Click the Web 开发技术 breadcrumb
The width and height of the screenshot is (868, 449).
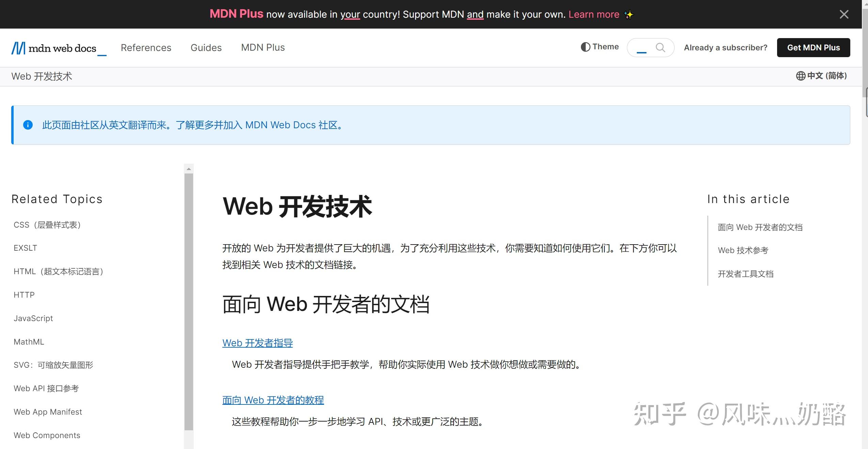coord(42,76)
